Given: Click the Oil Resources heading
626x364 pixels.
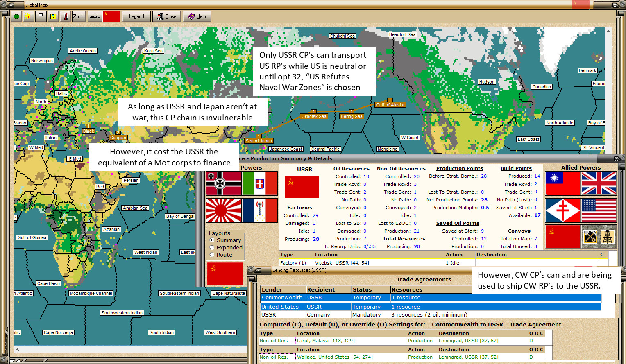Looking at the screenshot, I should pyautogui.click(x=352, y=169).
